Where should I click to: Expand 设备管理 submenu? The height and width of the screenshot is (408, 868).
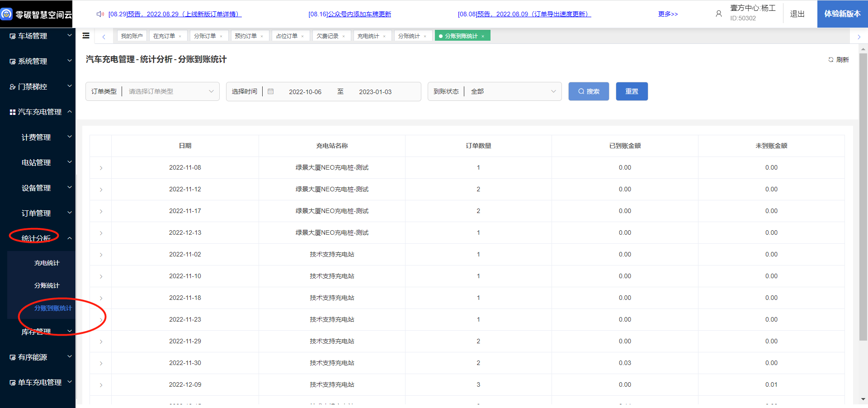click(38, 188)
